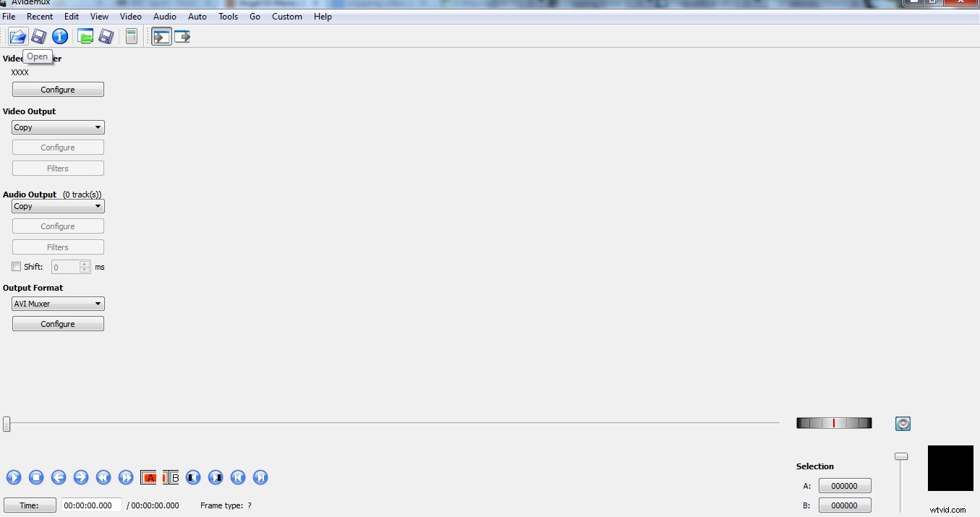Open the Auto menu

[x=197, y=16]
